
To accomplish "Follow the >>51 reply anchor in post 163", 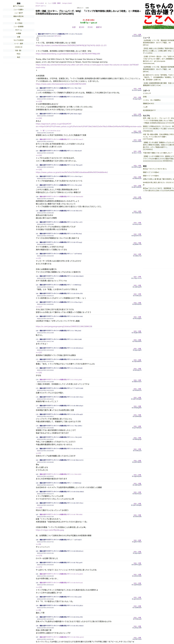I will coord(38,258).
